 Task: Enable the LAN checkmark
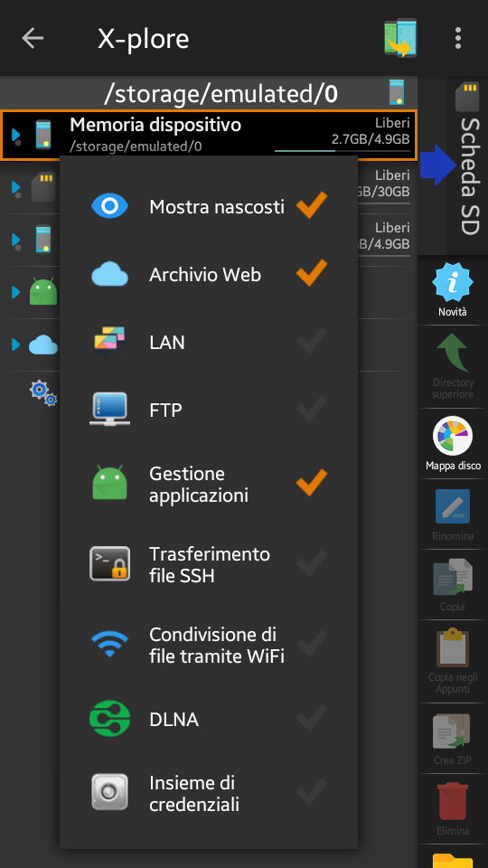point(312,341)
